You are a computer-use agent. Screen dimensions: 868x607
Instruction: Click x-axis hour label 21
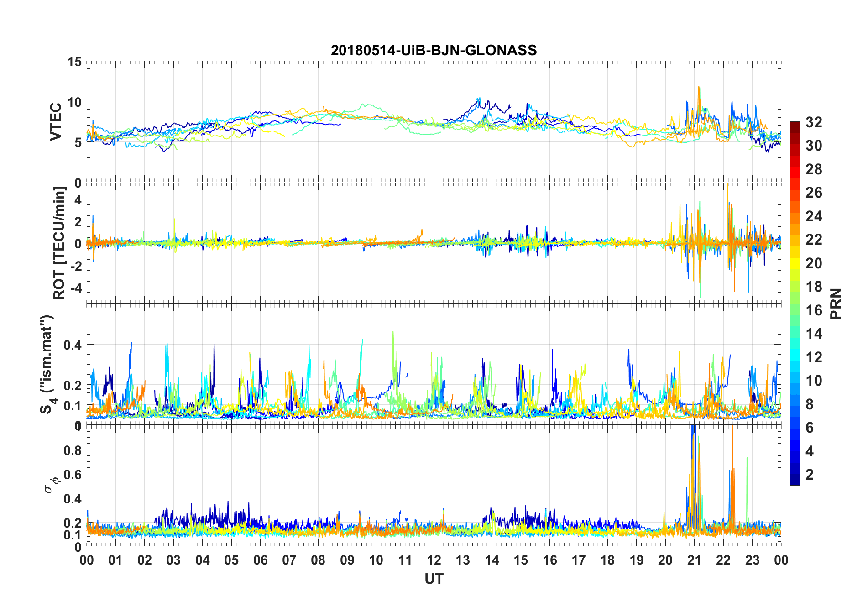(694, 560)
